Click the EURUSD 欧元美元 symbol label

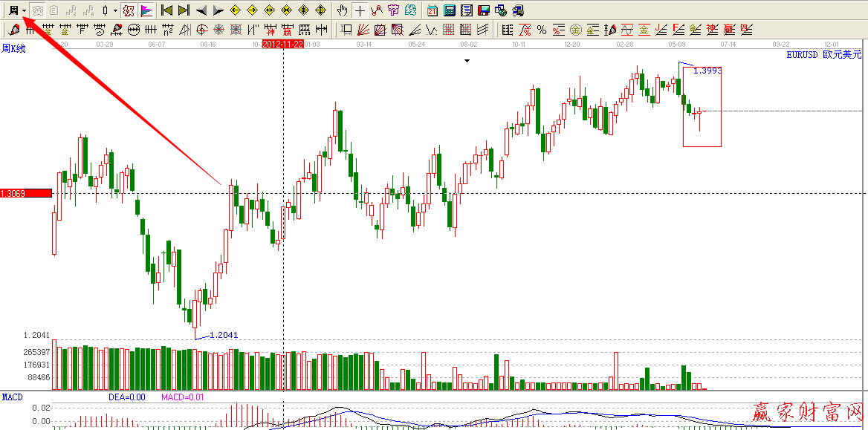click(x=824, y=54)
